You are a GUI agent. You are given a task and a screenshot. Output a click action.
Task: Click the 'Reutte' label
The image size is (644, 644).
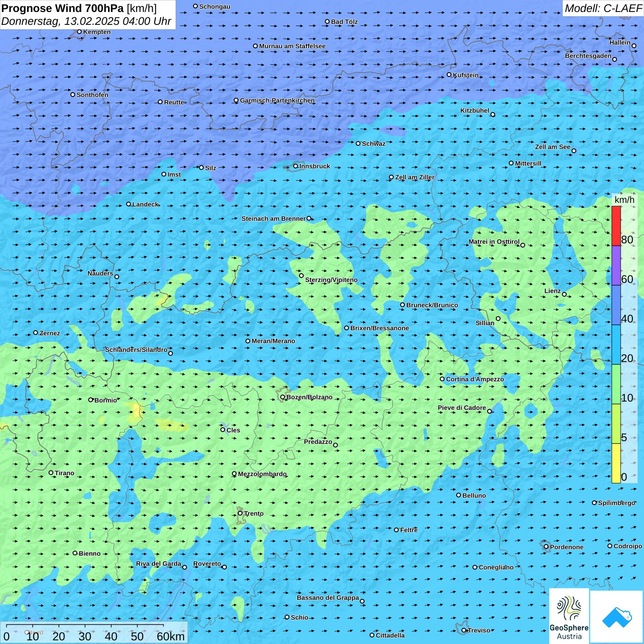pyautogui.click(x=174, y=102)
